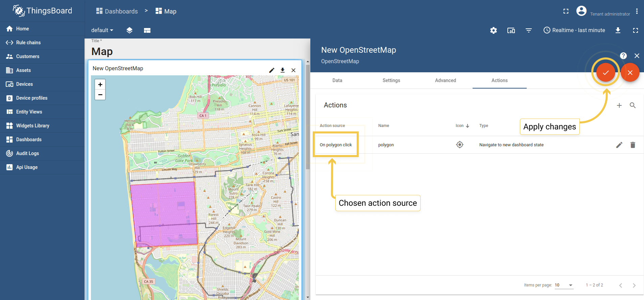The height and width of the screenshot is (300, 644).
Task: Open Devices page
Action: tap(42, 84)
